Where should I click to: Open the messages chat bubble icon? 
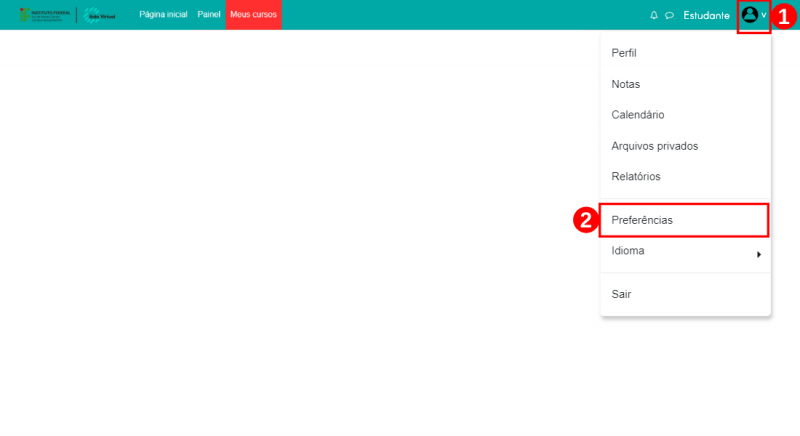click(x=669, y=15)
